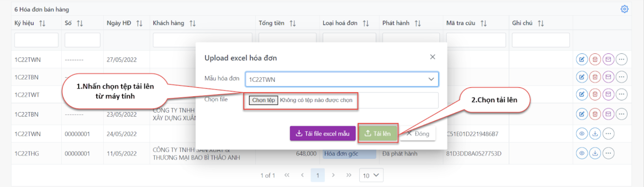Sort table by Khách hàng column

(x=193, y=23)
